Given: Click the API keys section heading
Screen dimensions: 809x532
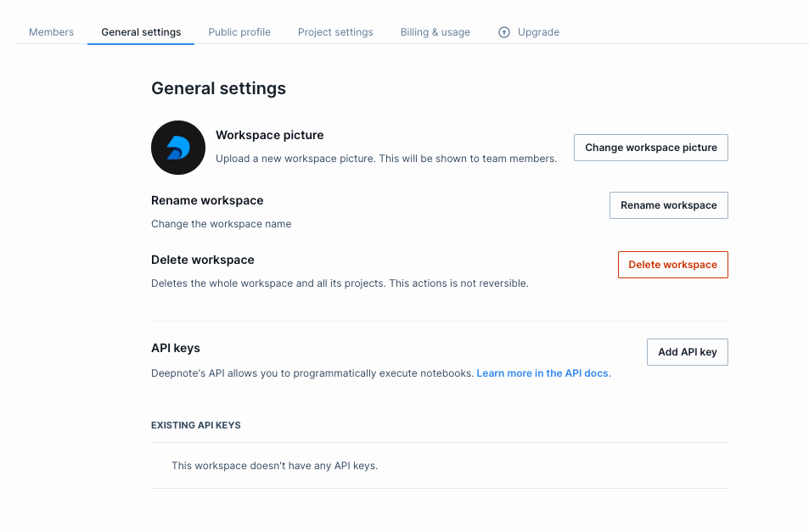Looking at the screenshot, I should point(176,348).
